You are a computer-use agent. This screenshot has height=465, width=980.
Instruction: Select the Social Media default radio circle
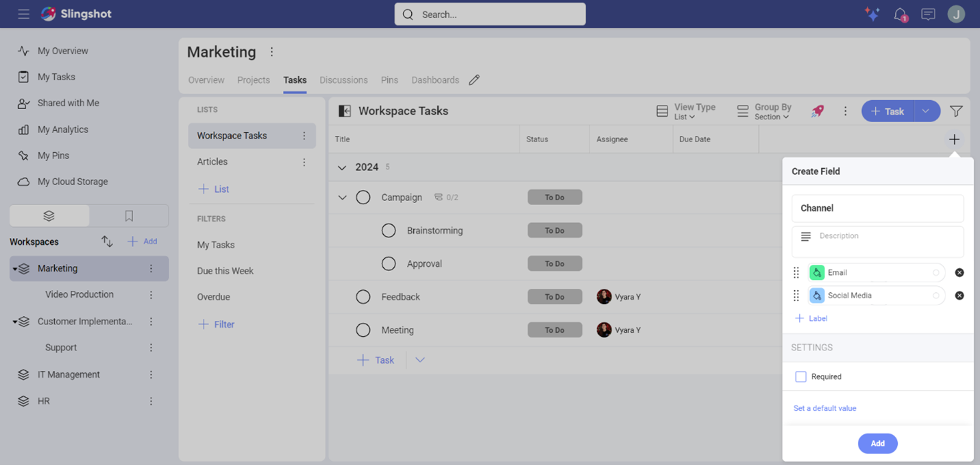coord(936,296)
